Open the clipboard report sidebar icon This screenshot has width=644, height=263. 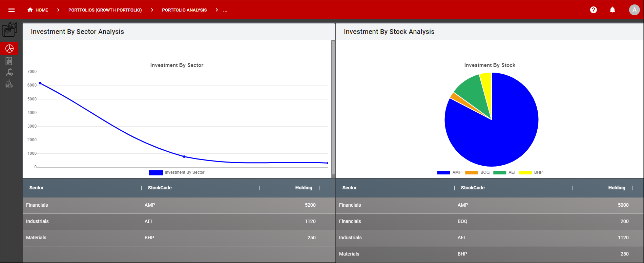point(9,61)
